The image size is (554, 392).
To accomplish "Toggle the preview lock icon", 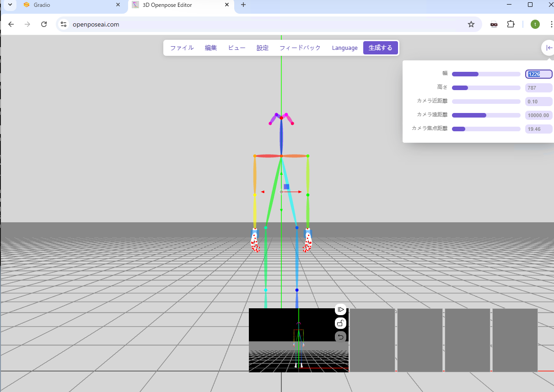I will click(340, 323).
